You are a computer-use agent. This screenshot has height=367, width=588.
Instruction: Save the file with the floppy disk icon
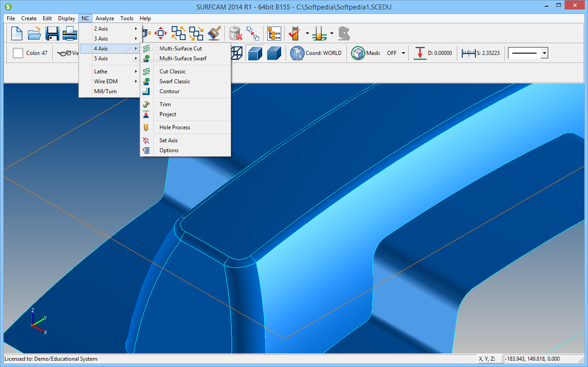click(52, 33)
